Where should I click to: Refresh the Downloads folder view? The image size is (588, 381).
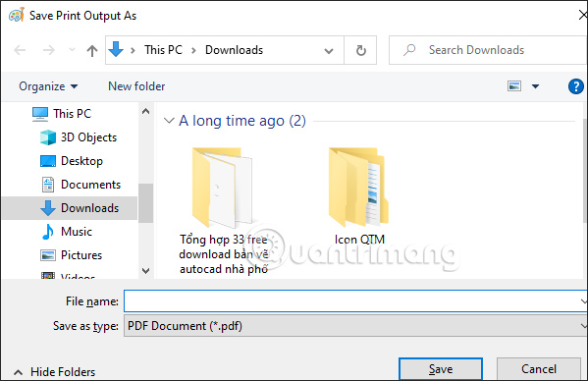click(360, 50)
